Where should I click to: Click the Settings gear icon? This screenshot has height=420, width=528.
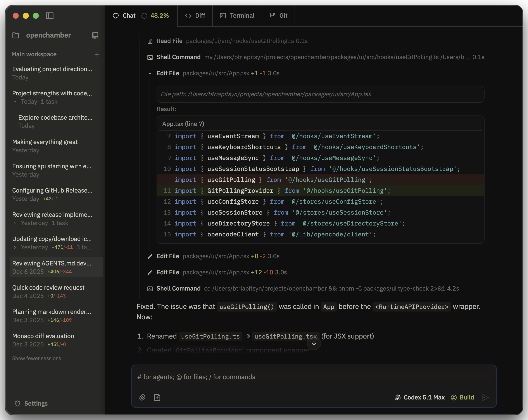pos(17,403)
